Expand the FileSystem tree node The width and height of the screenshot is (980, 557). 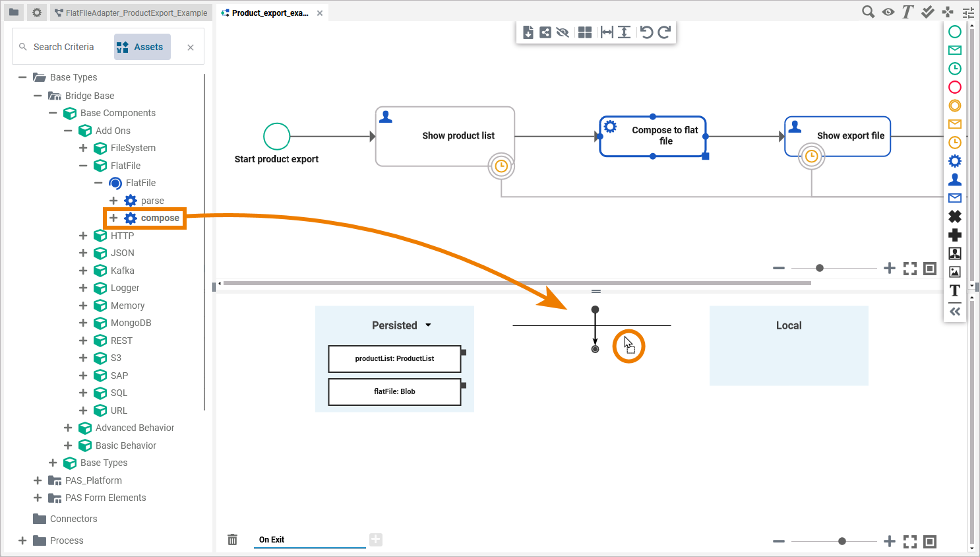(x=83, y=148)
